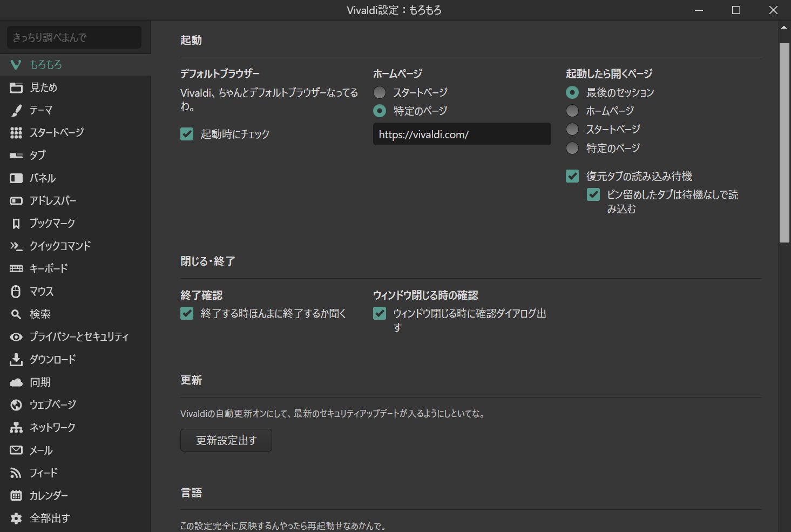This screenshot has width=791, height=532.
Task: Click the gear icon for 全部出す
Action: coord(16,518)
